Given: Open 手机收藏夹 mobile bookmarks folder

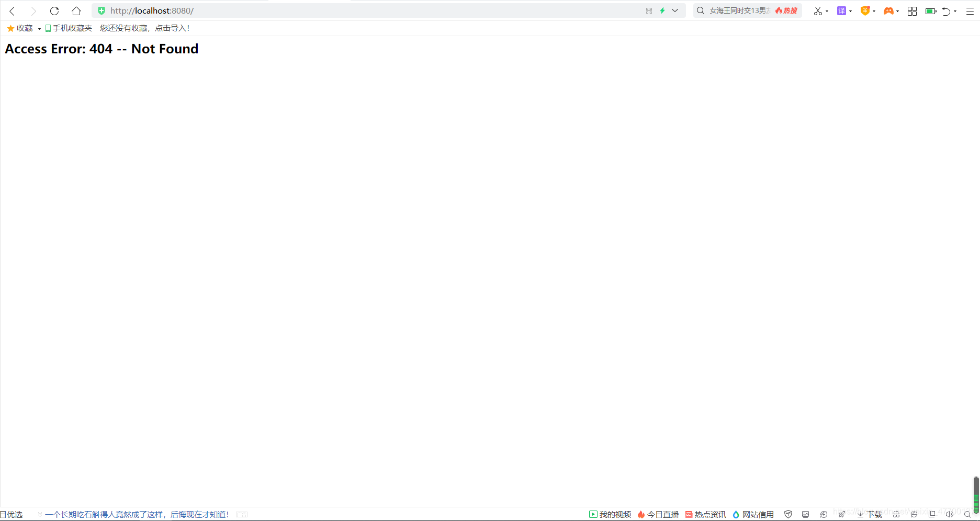Looking at the screenshot, I should coord(69,28).
